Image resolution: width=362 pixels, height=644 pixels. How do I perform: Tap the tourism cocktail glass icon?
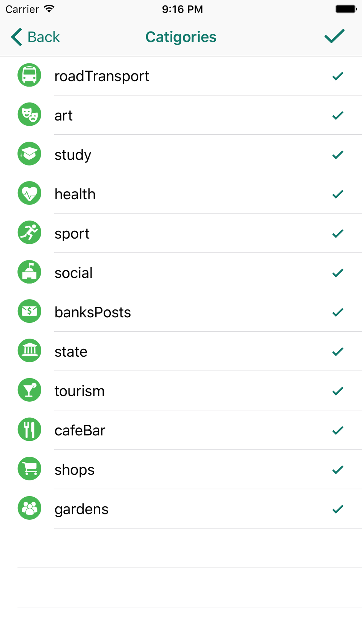point(29,390)
